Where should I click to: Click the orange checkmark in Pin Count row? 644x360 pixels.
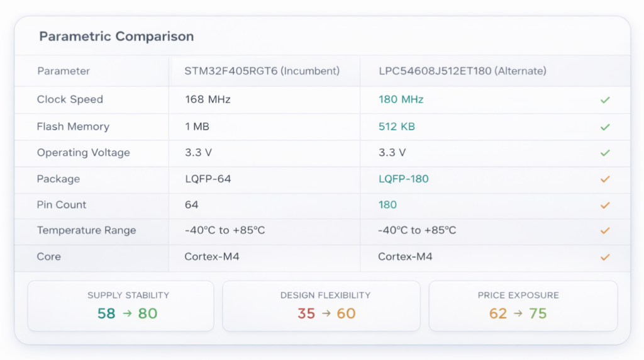pos(605,205)
